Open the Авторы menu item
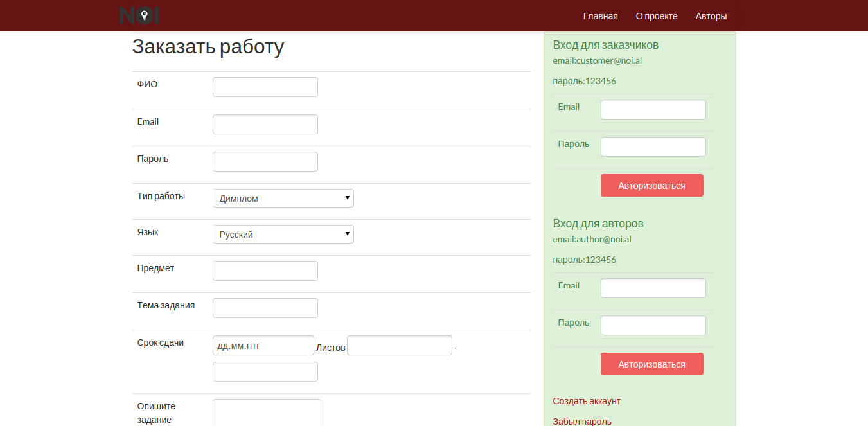Screen dimensions: 868x426 [711, 16]
